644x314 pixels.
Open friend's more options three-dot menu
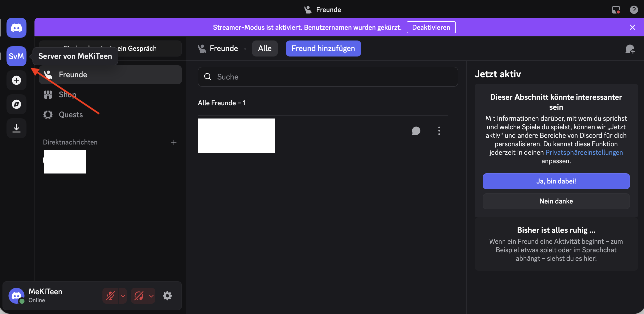pos(439,130)
